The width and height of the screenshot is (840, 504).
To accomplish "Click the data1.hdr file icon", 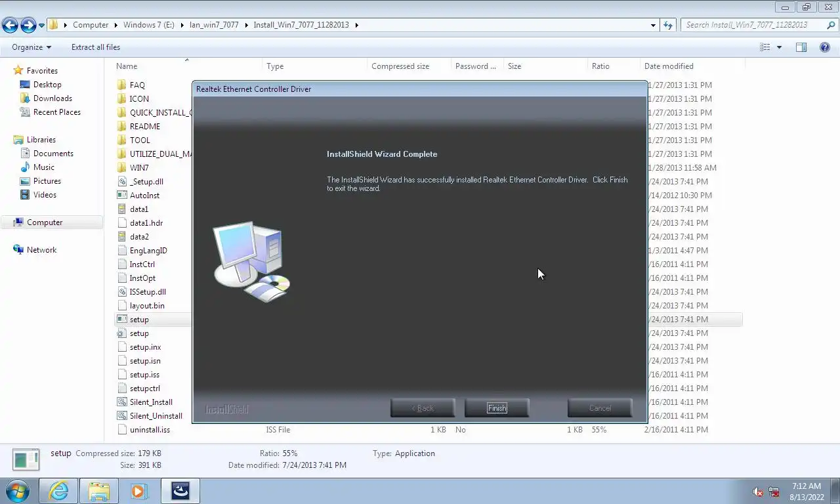I will 121,223.
